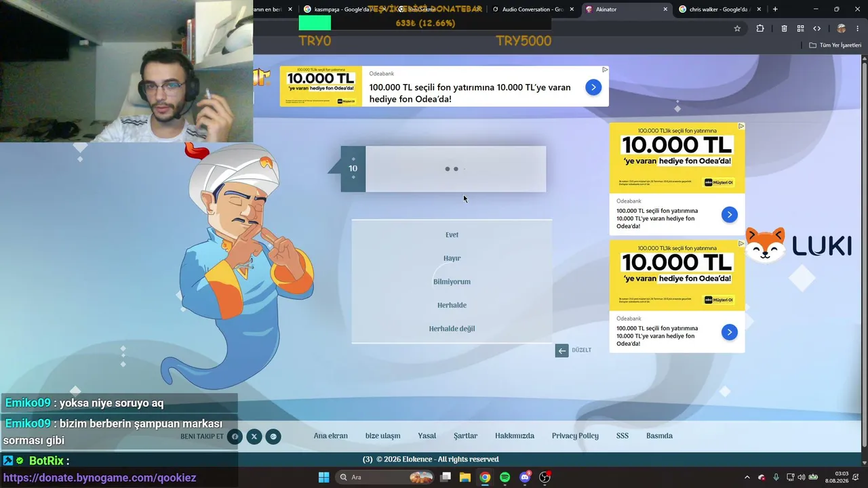This screenshot has width=868, height=488.
Task: Answer Hayır to Akinator's question
Action: pyautogui.click(x=452, y=258)
